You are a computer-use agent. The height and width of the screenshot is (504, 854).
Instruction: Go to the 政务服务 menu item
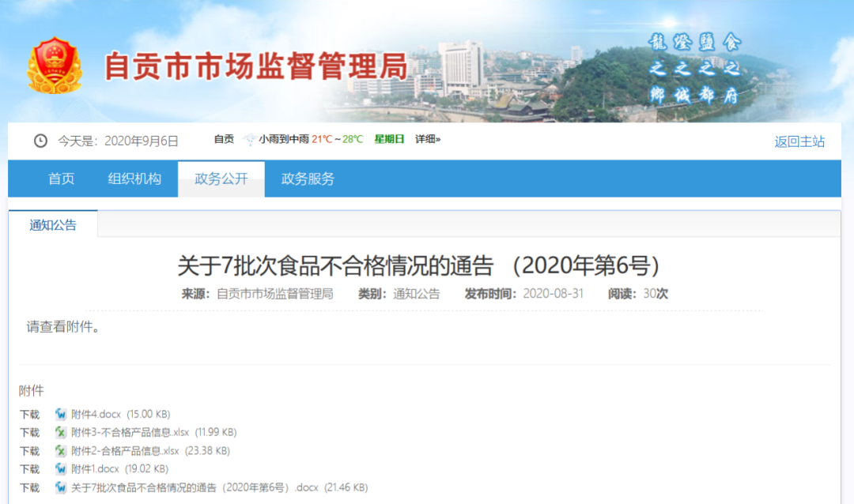308,179
